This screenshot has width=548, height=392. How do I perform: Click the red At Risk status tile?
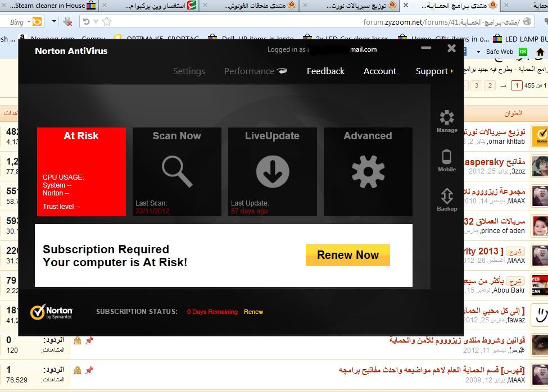[81, 172]
